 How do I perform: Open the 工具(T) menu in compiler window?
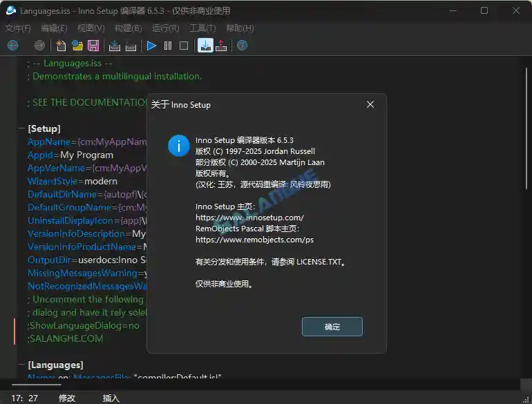[202, 28]
